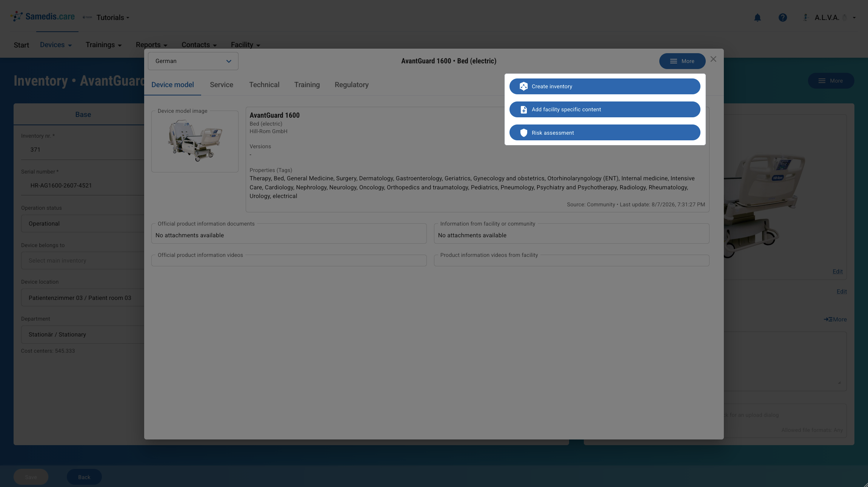Select the Risk assessment option
The image size is (868, 487).
[605, 133]
